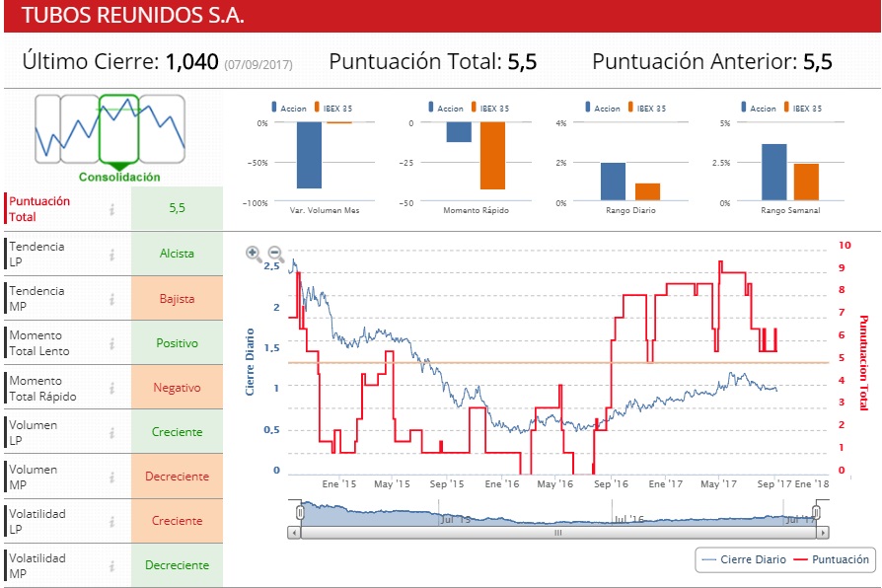Click the 5,5 score cell beside Puntuación Total
The width and height of the screenshot is (882, 588).
coord(177,208)
